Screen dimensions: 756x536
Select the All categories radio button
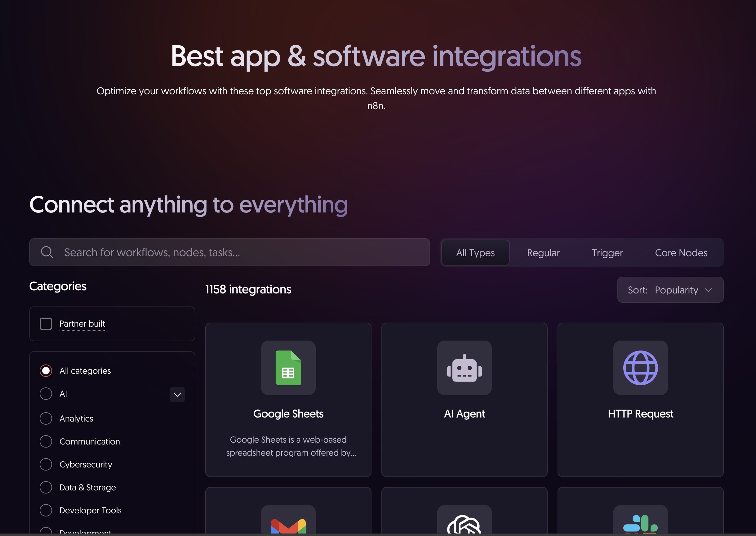click(x=46, y=371)
